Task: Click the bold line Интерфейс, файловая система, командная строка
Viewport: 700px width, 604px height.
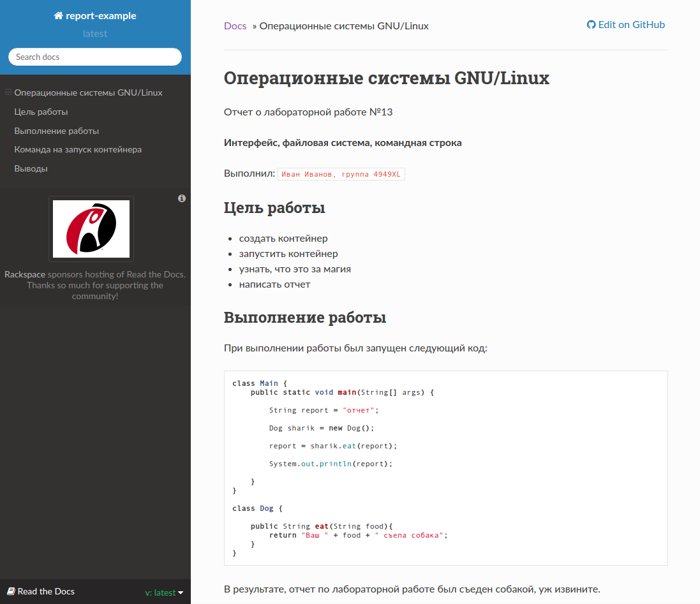Action: pyautogui.click(x=343, y=143)
